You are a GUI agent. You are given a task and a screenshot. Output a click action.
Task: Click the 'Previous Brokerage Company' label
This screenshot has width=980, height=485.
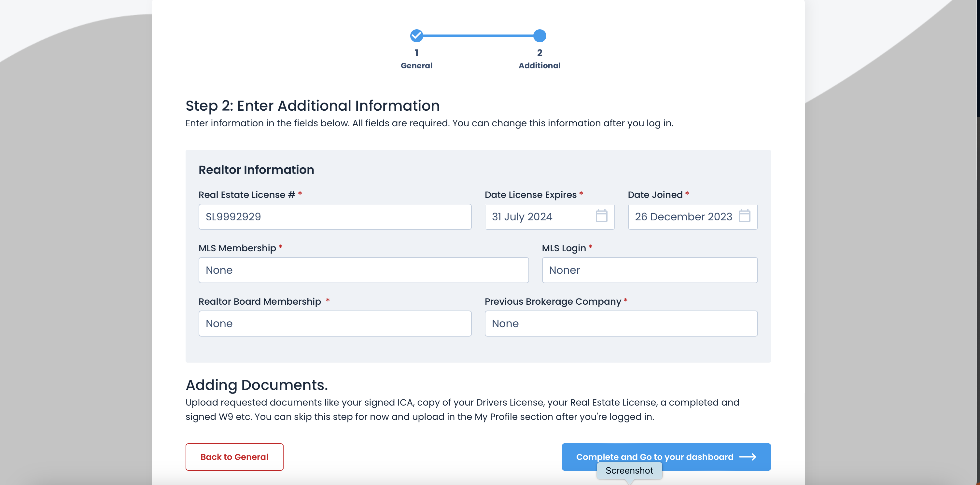pyautogui.click(x=553, y=301)
